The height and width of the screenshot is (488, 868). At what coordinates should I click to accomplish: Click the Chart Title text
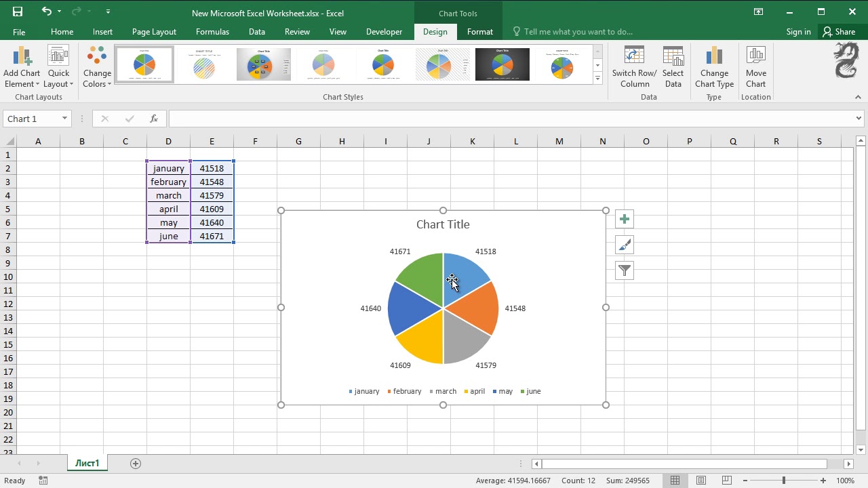(443, 224)
